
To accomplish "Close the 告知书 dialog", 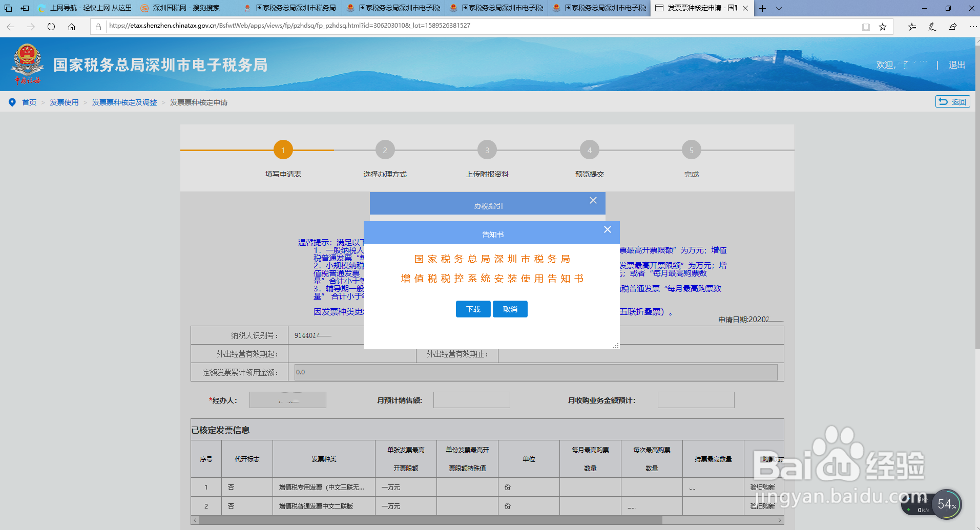I will [608, 229].
